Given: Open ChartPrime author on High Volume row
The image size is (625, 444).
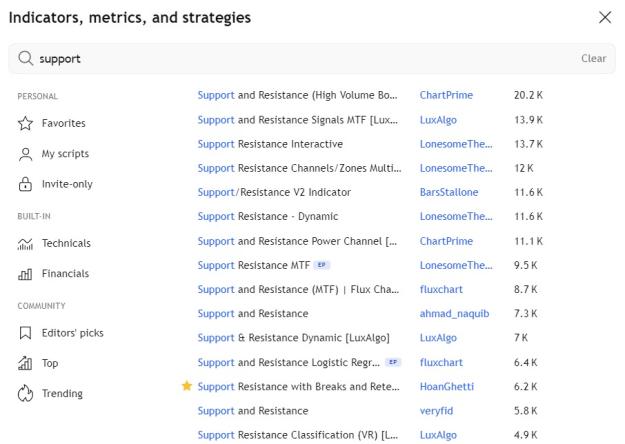Looking at the screenshot, I should (446, 95).
